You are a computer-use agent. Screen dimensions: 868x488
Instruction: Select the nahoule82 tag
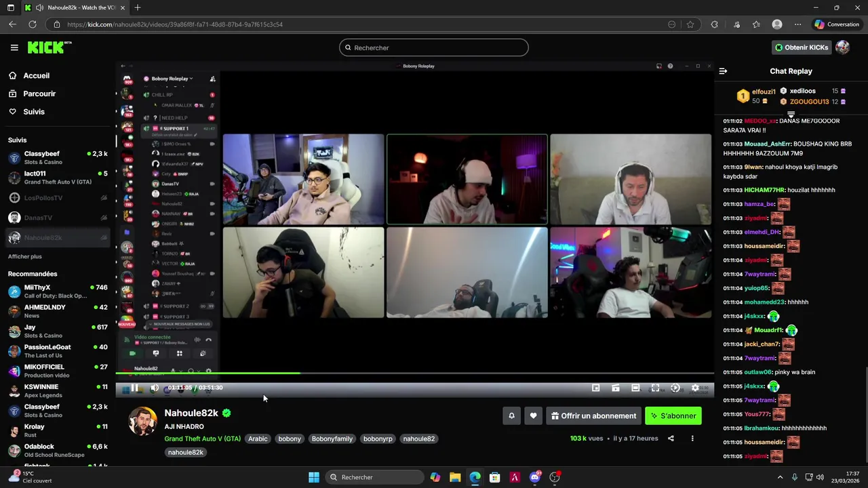(x=419, y=439)
